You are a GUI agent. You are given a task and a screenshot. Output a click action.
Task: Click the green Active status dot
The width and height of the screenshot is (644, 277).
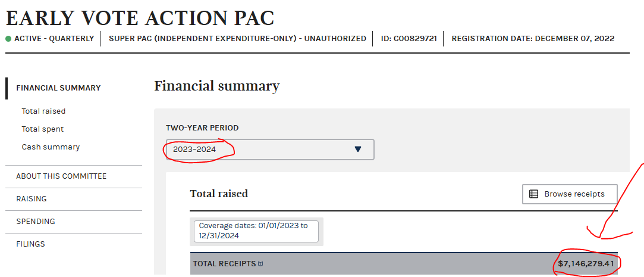coord(8,39)
